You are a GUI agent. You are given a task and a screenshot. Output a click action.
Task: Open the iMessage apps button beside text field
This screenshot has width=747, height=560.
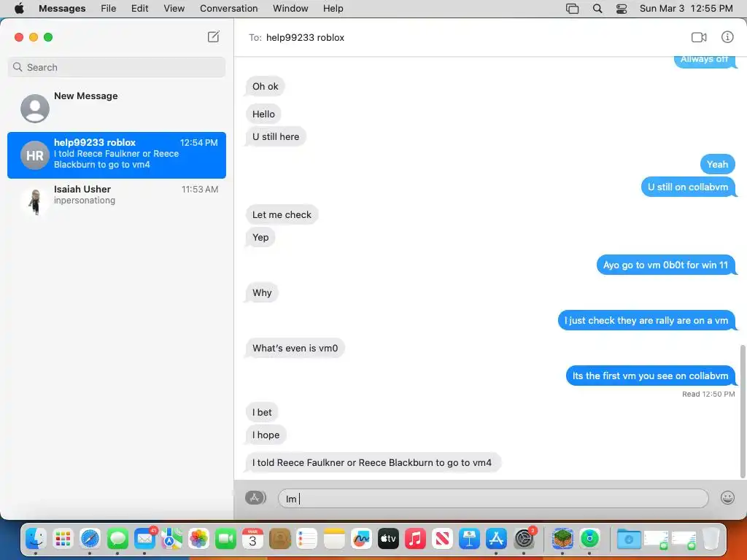[x=255, y=497]
